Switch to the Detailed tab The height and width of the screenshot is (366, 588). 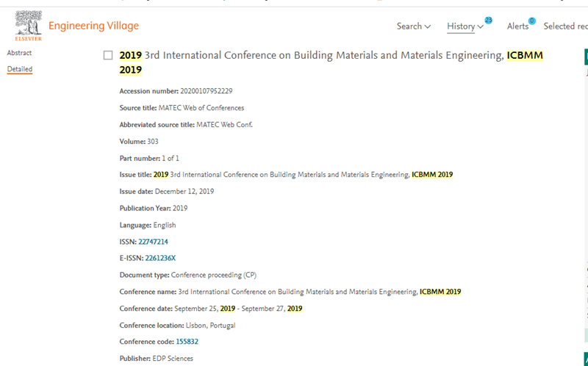tap(20, 69)
